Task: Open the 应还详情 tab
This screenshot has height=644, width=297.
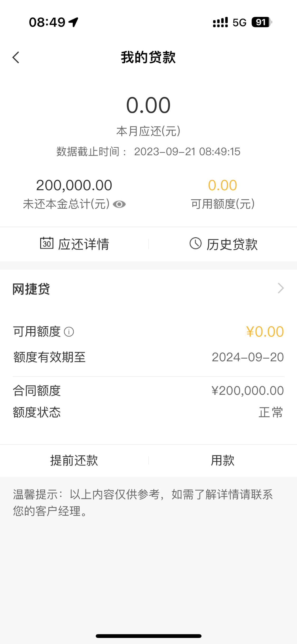Action: pos(74,244)
